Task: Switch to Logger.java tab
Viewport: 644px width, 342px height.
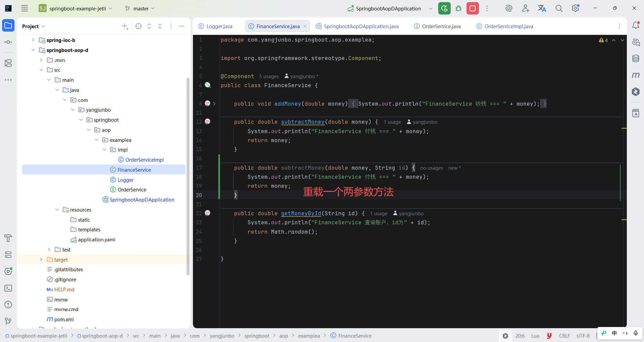Action: tap(215, 26)
